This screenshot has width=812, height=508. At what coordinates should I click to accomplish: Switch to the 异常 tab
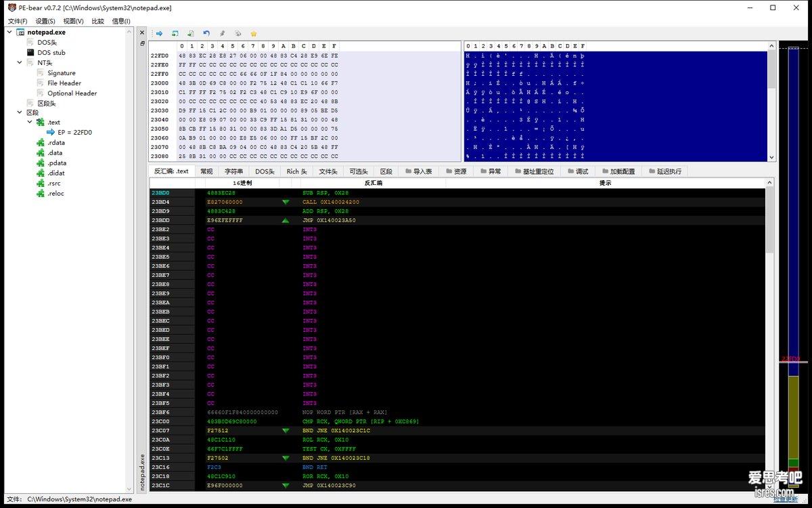point(491,171)
